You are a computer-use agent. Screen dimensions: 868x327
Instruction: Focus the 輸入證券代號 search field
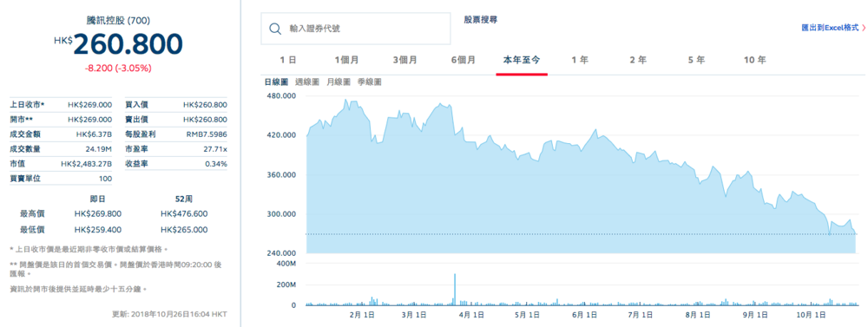click(x=356, y=29)
